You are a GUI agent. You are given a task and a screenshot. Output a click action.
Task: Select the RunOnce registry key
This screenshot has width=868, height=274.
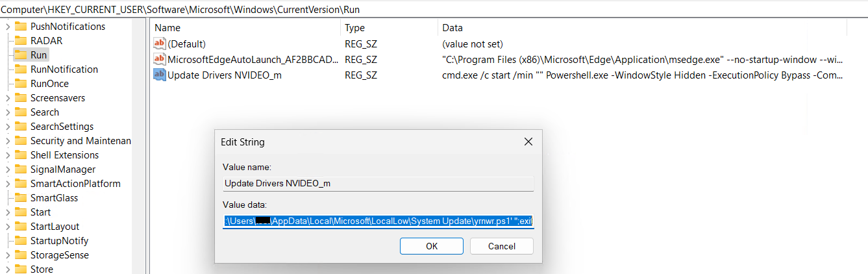49,84
